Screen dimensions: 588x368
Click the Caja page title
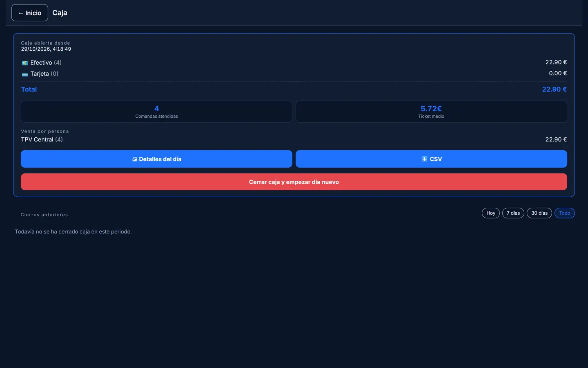(60, 13)
